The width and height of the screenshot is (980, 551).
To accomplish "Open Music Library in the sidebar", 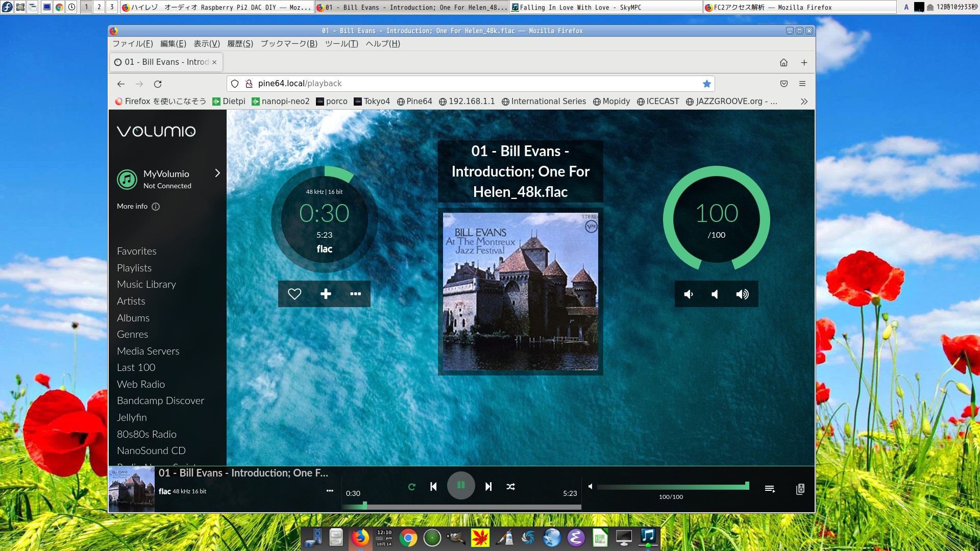I will point(146,284).
